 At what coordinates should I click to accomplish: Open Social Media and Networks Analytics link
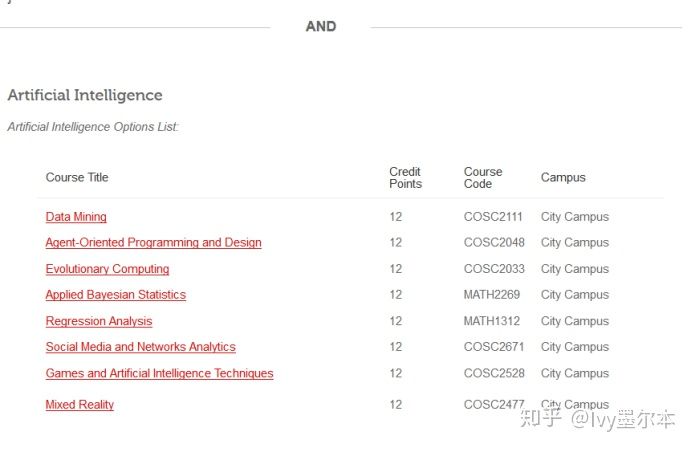tap(140, 347)
